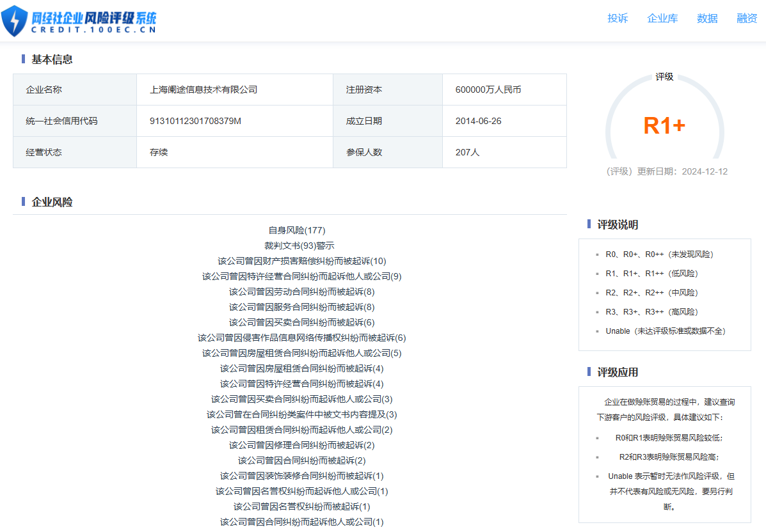Click the rating update date 2024-12-12

[x=704, y=171]
